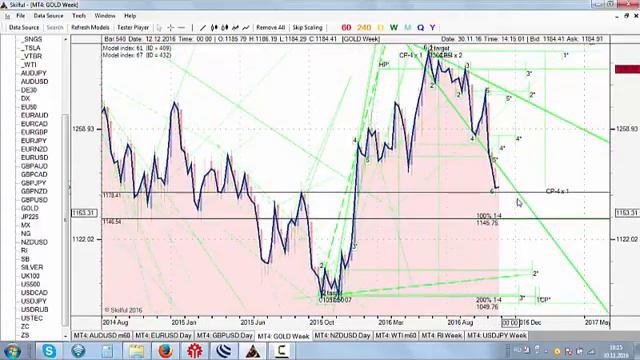This screenshot has height=360, width=640.
Task: Switch to MT4: GBPUSD Day tab
Action: pyautogui.click(x=224, y=336)
